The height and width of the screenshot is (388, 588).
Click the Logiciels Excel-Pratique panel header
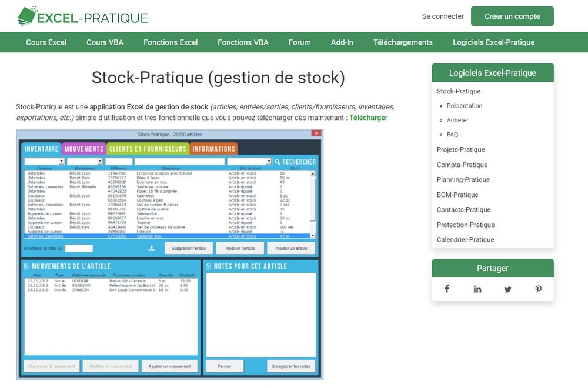(x=493, y=73)
